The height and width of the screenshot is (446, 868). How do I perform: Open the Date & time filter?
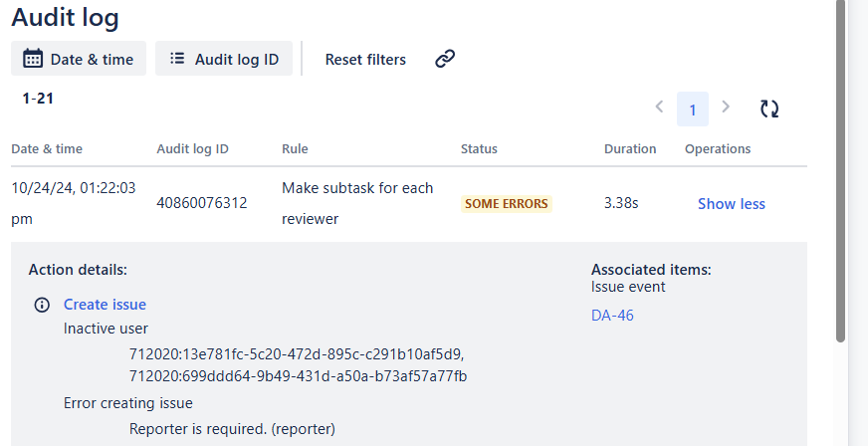pyautogui.click(x=79, y=59)
